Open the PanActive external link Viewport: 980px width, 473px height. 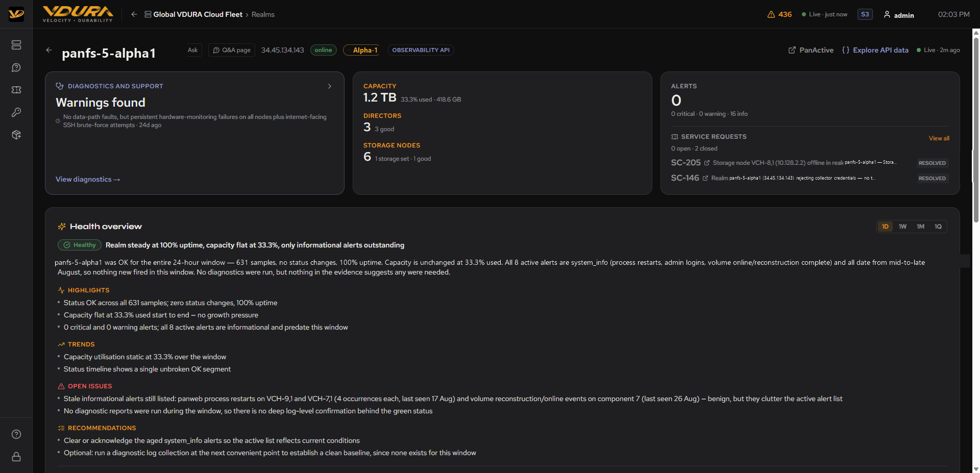pos(811,50)
